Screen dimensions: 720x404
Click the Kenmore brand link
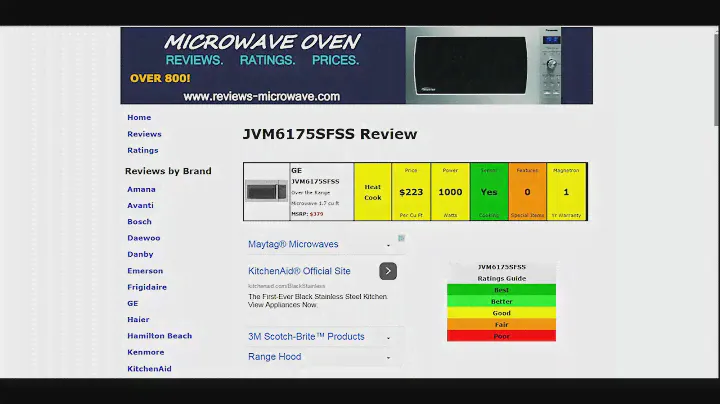coord(146,352)
